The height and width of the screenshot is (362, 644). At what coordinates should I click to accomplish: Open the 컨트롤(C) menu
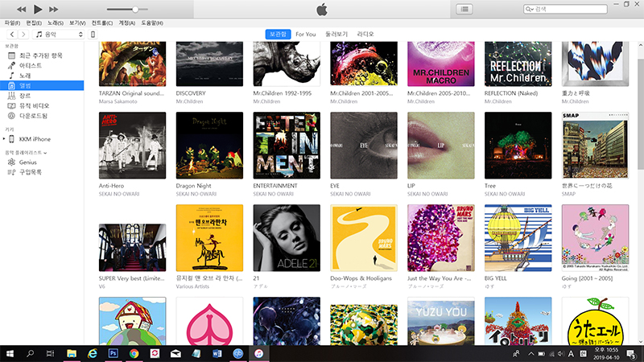coord(102,23)
